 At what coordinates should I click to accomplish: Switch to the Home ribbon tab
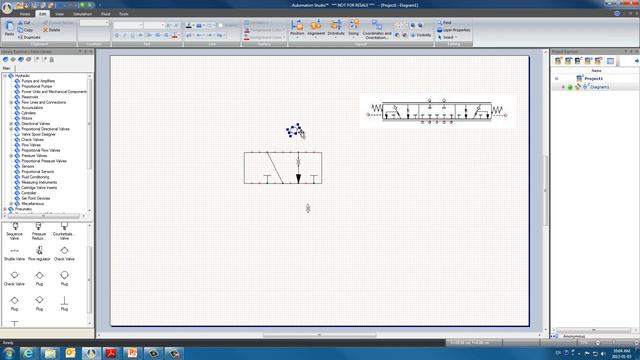coord(24,14)
